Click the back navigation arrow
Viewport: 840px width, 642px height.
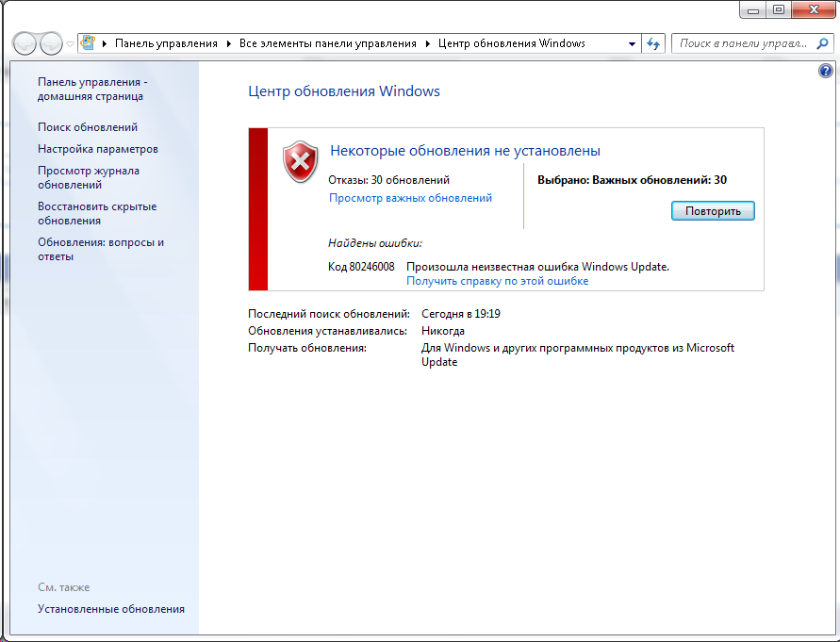pos(25,43)
